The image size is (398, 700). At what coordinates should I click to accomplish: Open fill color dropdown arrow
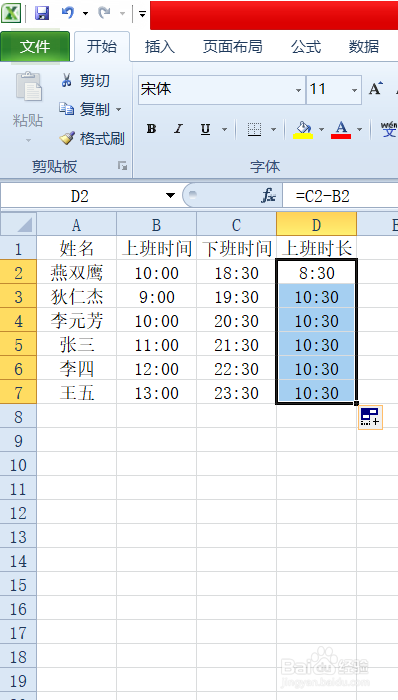[x=321, y=129]
